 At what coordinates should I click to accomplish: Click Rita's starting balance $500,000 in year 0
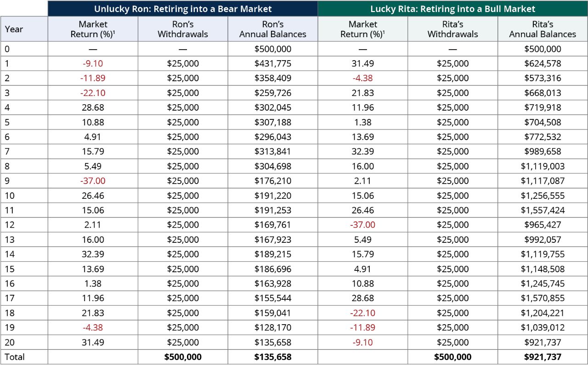point(543,49)
